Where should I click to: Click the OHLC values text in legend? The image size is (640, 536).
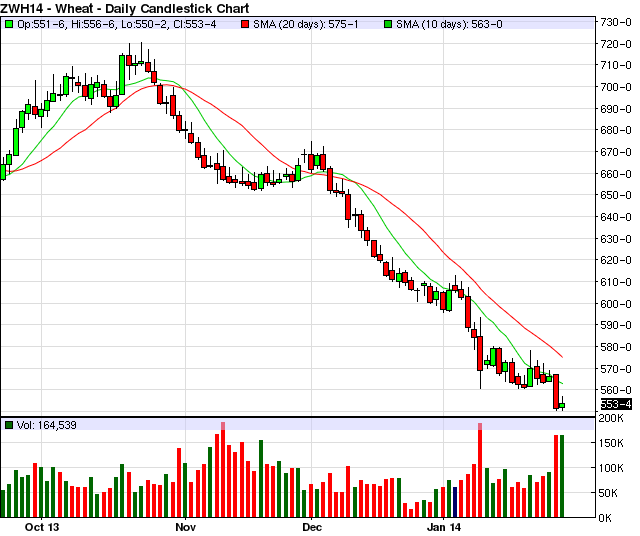point(117,24)
